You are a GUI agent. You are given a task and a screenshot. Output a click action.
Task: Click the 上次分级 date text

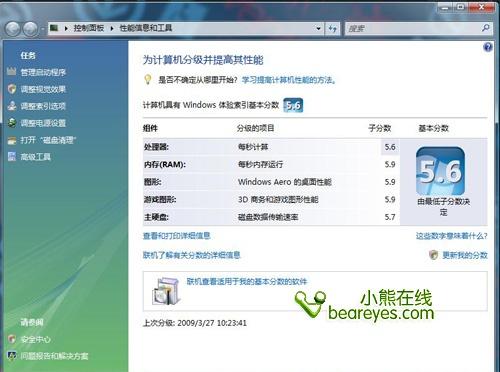(x=195, y=323)
